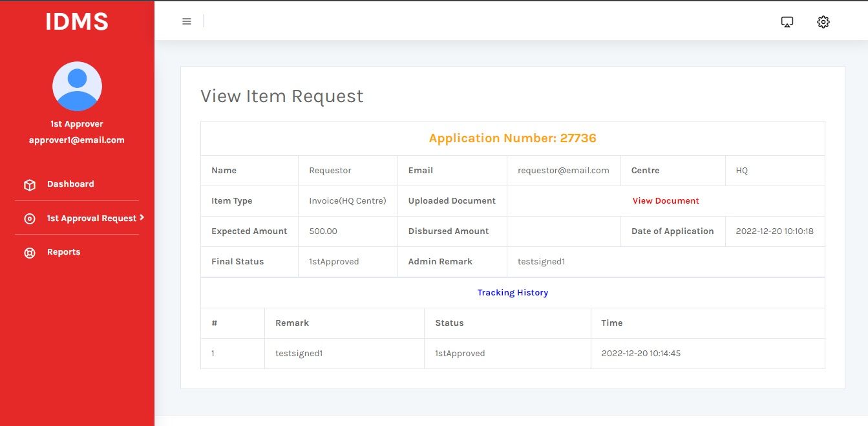This screenshot has width=868, height=426.
Task: Open the Reports menu item
Action: click(x=63, y=252)
